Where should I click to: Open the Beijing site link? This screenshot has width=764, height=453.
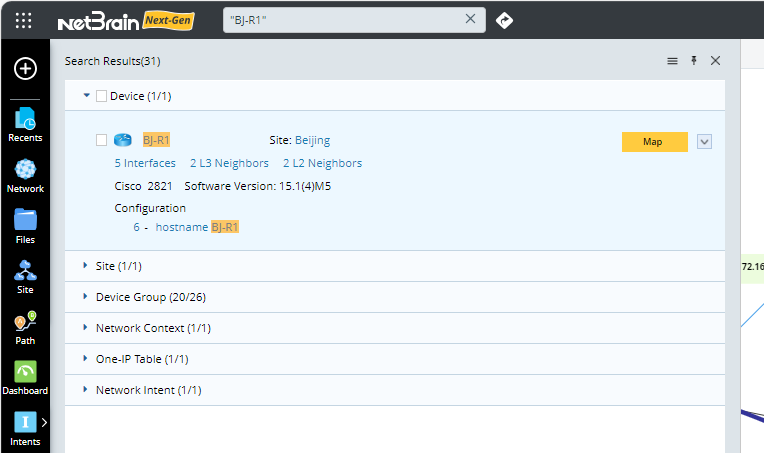[x=312, y=140]
